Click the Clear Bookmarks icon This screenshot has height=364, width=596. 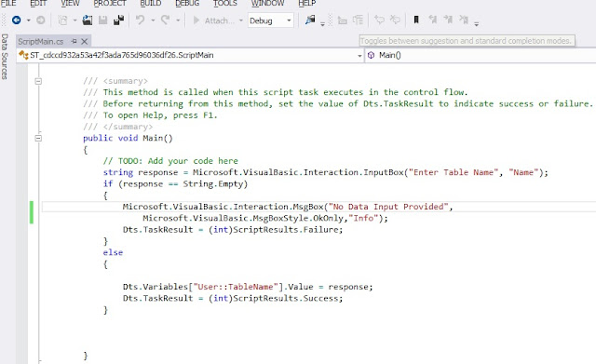(464, 20)
